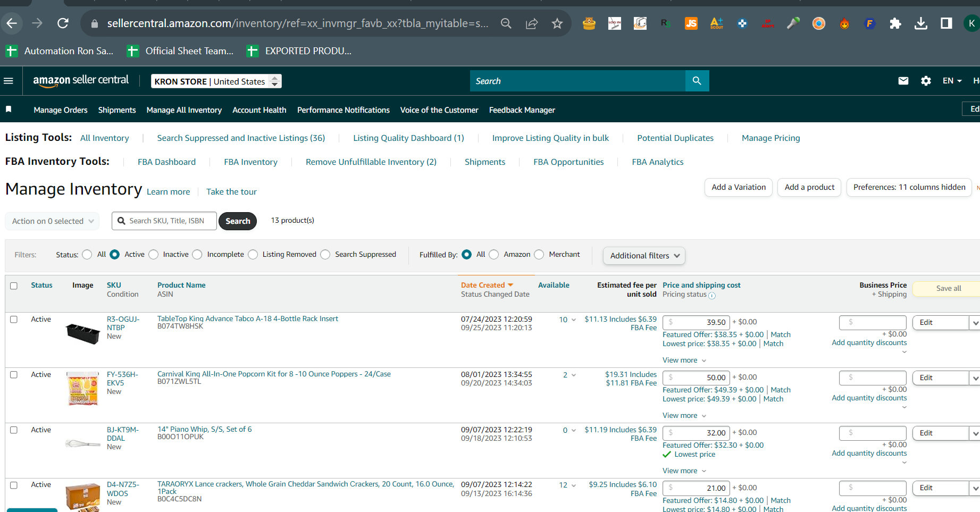This screenshot has width=980, height=512.
Task: Open Feedback Manager
Action: tap(522, 110)
